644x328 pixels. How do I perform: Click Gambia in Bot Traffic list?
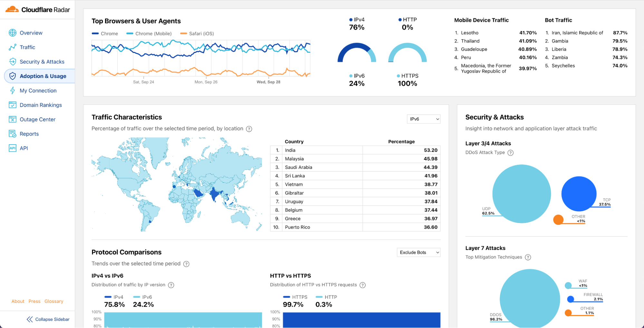pyautogui.click(x=586, y=41)
